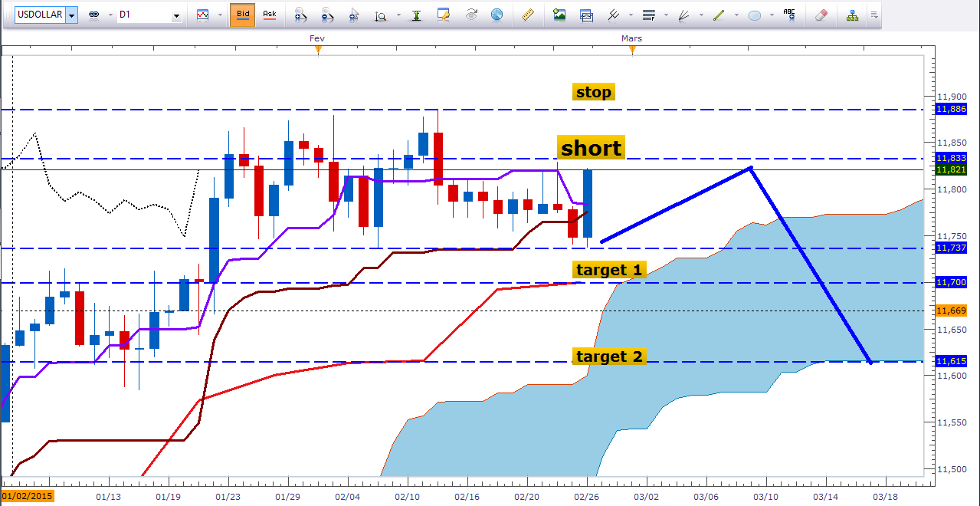This screenshot has width=980, height=506.
Task: Expand the scale zoom dropdown arrow
Action: click(397, 15)
